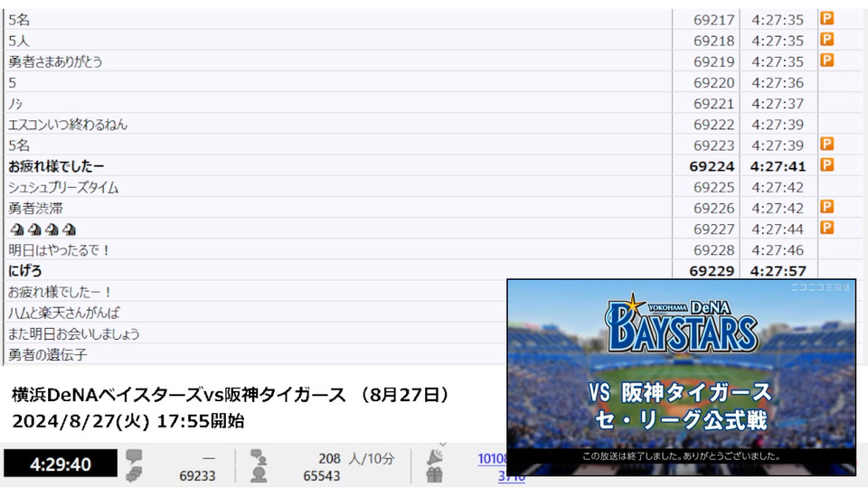This screenshot has width=868, height=488.
Task: Select the comment 5 on row 69220
Action: coord(12,82)
